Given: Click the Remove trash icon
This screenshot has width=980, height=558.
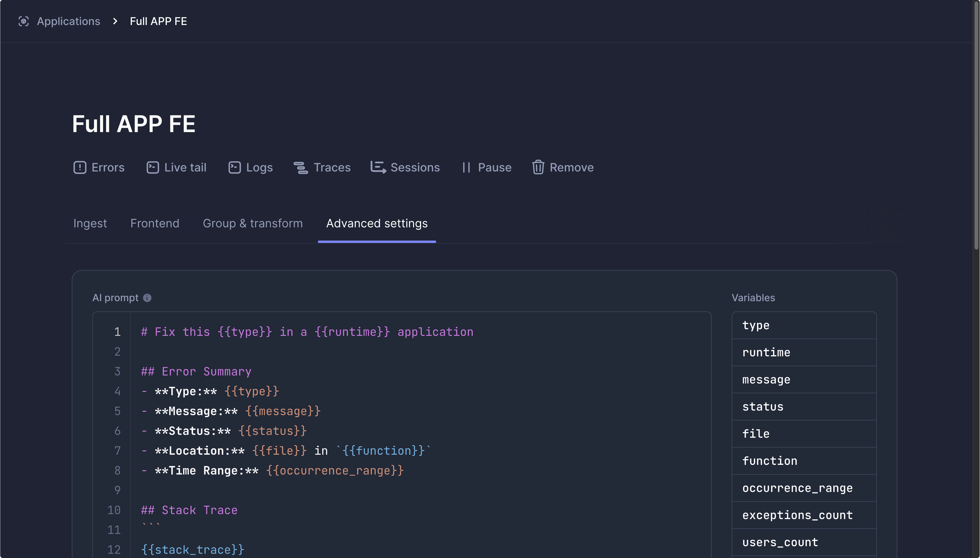Looking at the screenshot, I should coord(538,168).
